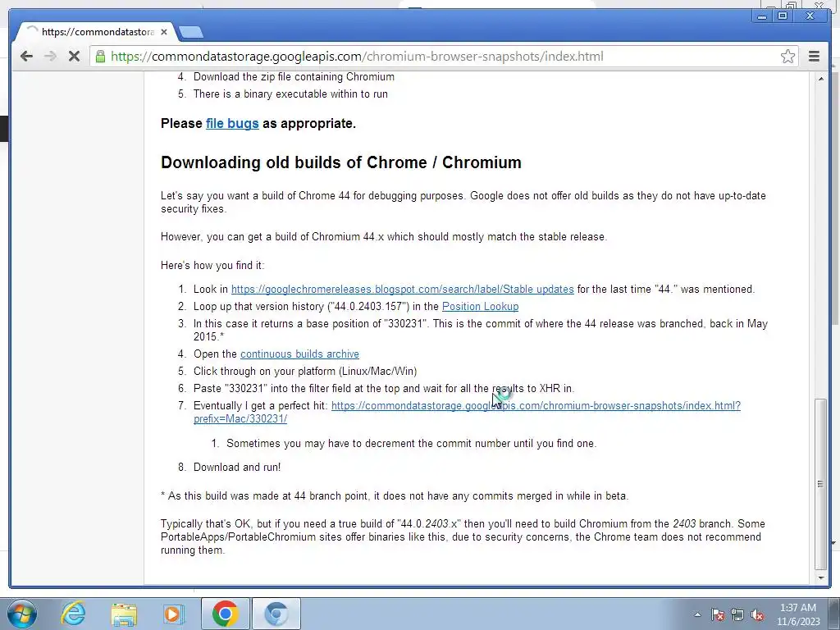Switch to Chromium in the taskbar
The height and width of the screenshot is (630, 840).
click(x=276, y=614)
